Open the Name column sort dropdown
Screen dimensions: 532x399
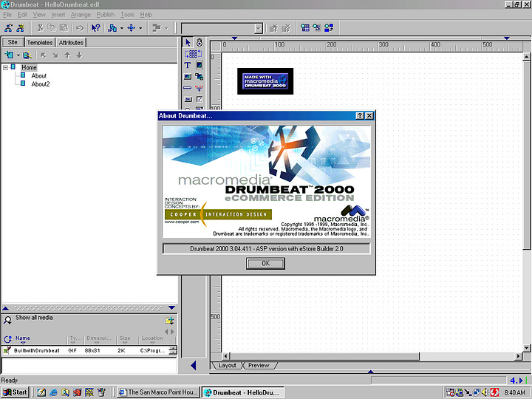click(x=23, y=343)
